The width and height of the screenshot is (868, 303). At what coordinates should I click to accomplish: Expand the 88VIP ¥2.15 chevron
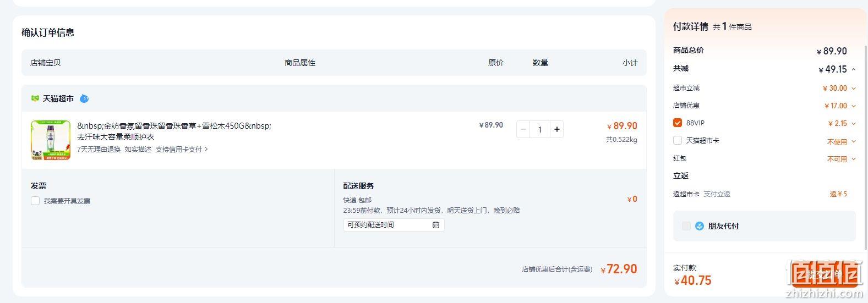tap(854, 124)
